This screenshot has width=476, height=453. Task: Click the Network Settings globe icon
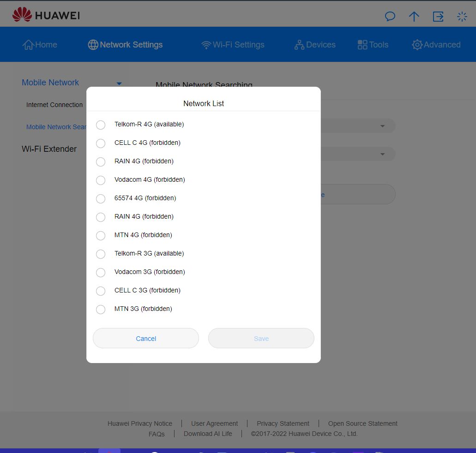point(93,45)
